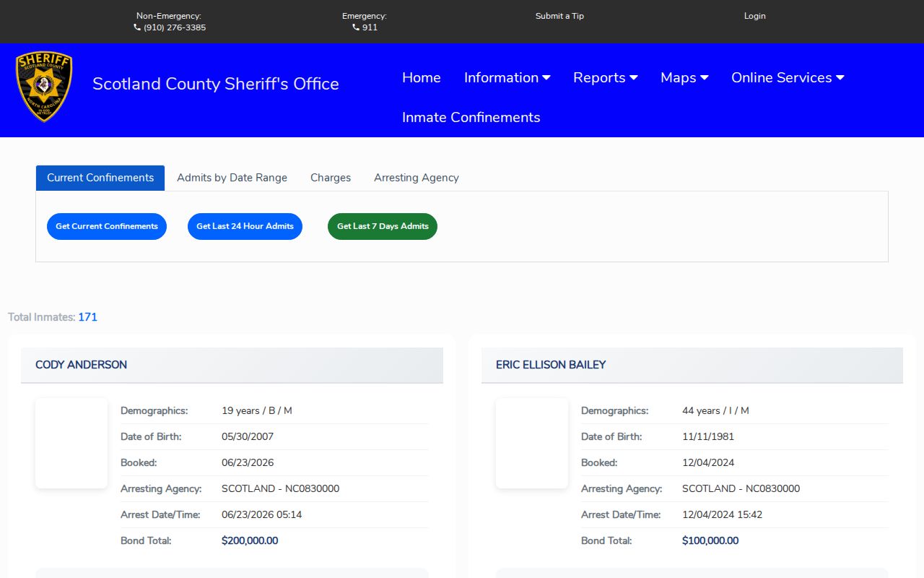The height and width of the screenshot is (578, 924).
Task: Click Get Last 7 Days Admits
Action: (383, 226)
